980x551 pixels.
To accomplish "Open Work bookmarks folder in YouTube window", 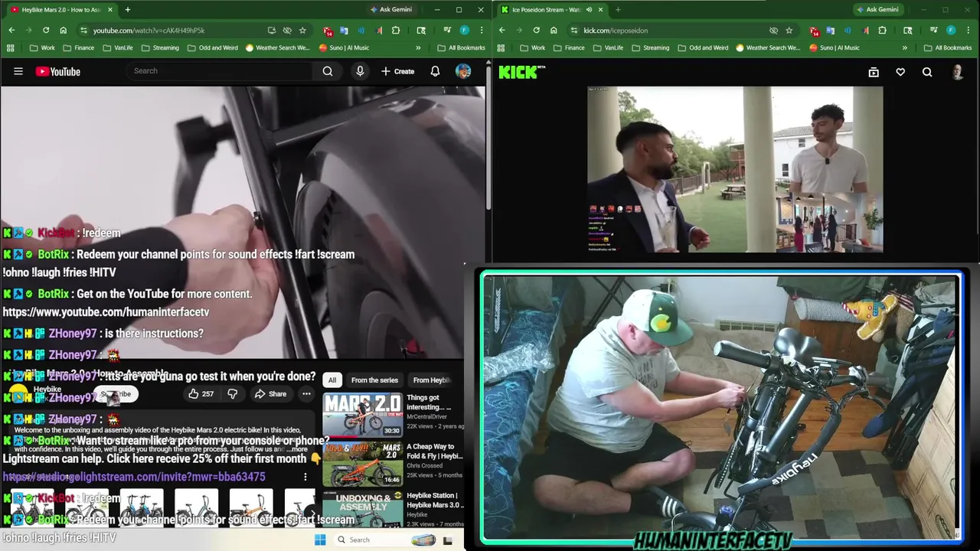I will [42, 47].
